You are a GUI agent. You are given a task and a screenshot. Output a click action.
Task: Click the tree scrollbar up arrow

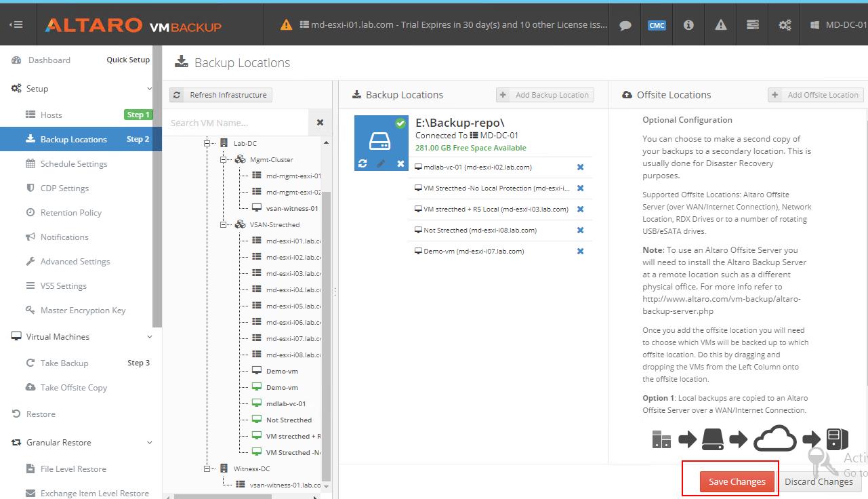tap(327, 143)
